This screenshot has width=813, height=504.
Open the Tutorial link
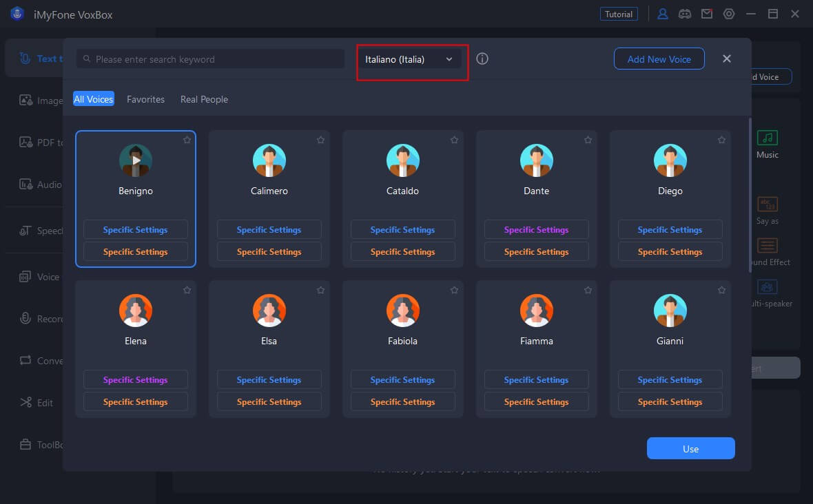pos(619,14)
